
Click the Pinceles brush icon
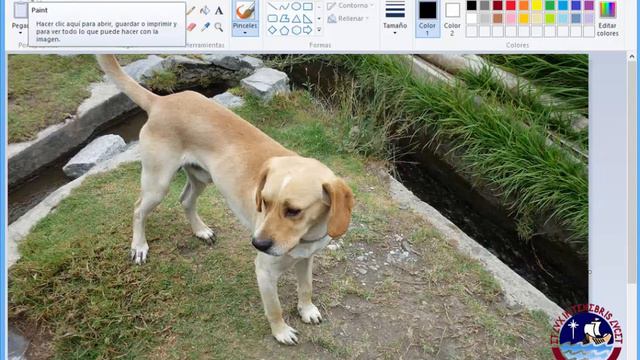[x=245, y=10]
